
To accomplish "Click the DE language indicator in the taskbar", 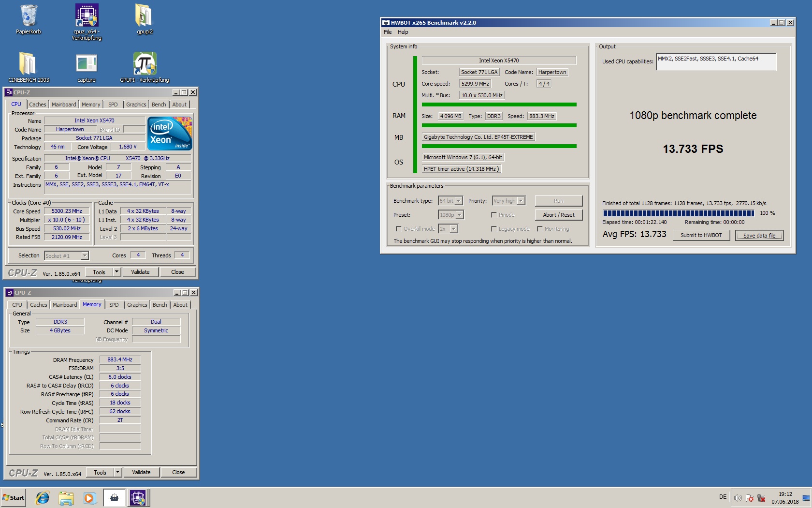I will click(x=723, y=497).
